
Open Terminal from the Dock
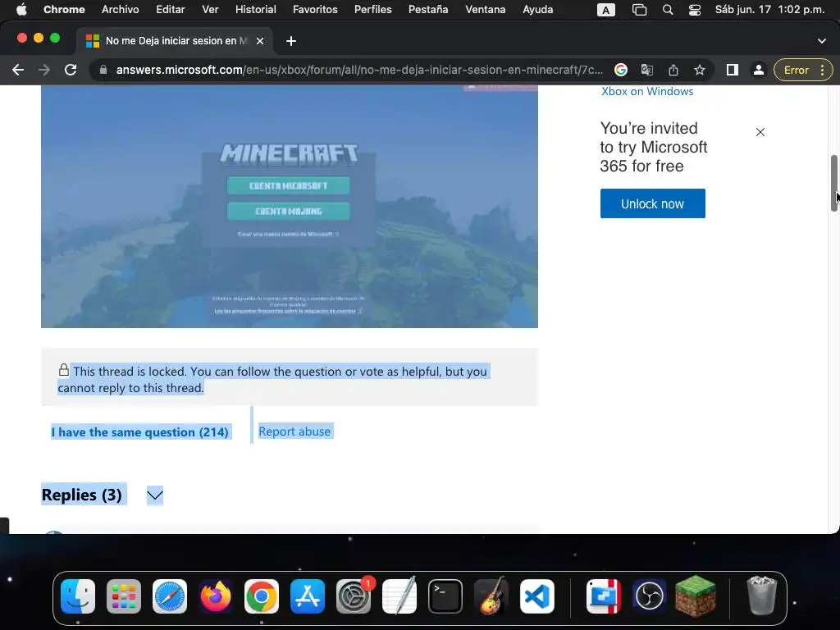pyautogui.click(x=445, y=596)
